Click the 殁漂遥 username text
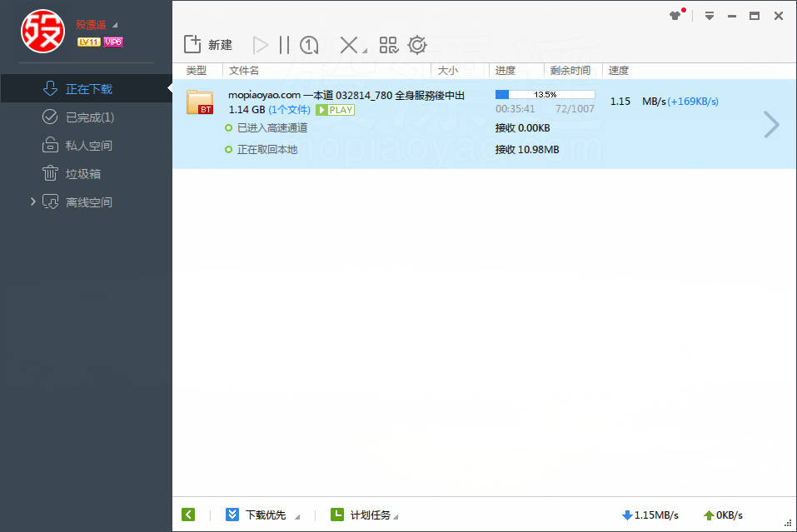Image resolution: width=797 pixels, height=532 pixels. point(91,24)
